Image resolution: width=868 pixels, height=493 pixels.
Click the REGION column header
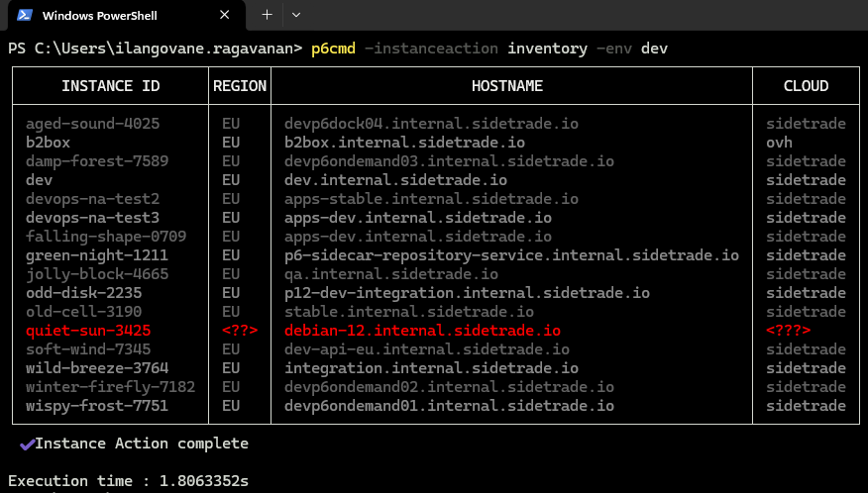[x=240, y=86]
